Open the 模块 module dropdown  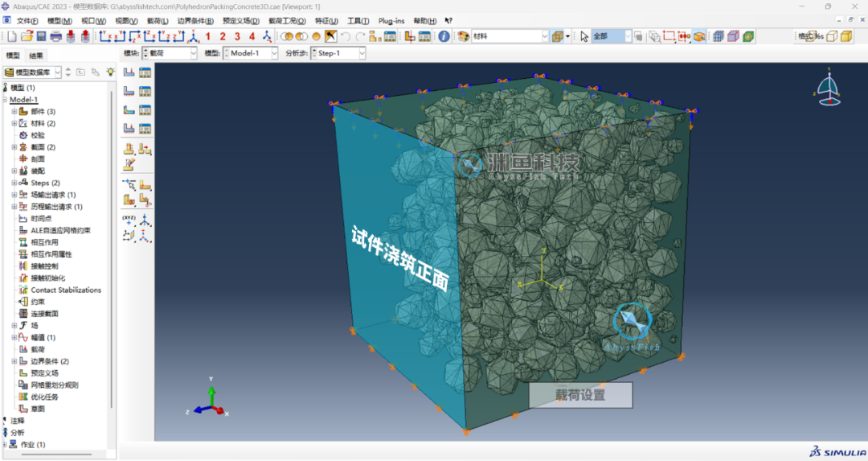193,53
